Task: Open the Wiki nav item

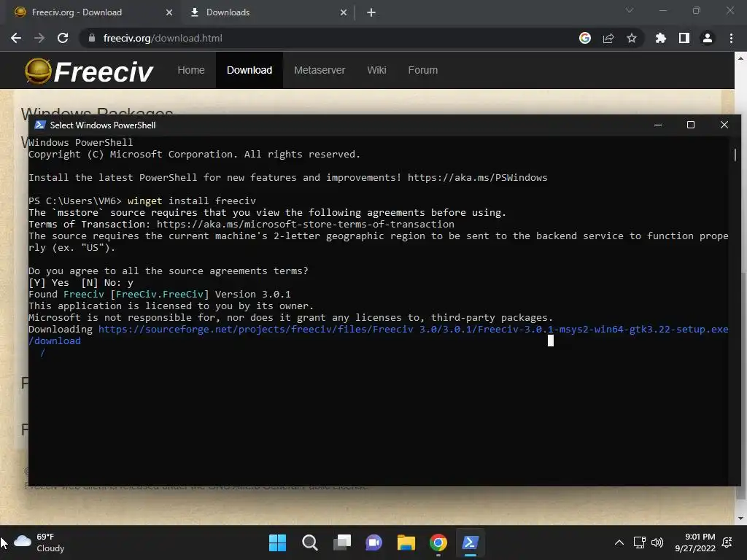Action: click(x=376, y=70)
